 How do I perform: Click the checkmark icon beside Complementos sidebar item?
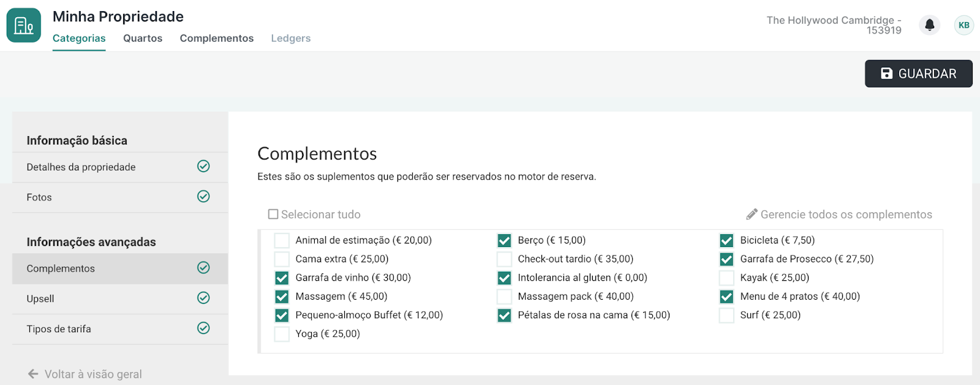(203, 267)
